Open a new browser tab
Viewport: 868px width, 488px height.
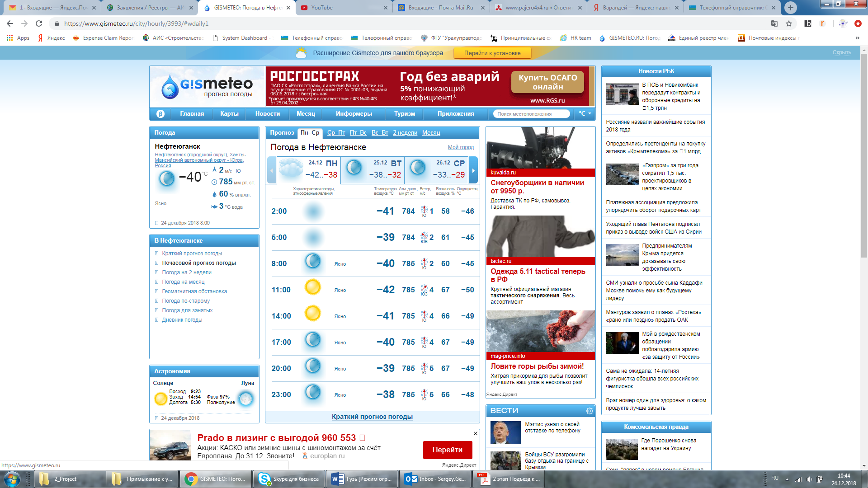(x=790, y=8)
